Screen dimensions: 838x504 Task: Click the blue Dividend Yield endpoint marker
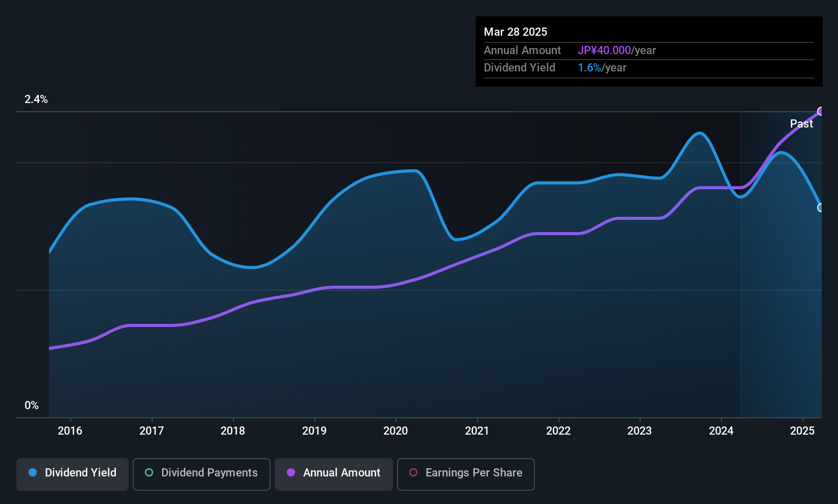point(821,208)
